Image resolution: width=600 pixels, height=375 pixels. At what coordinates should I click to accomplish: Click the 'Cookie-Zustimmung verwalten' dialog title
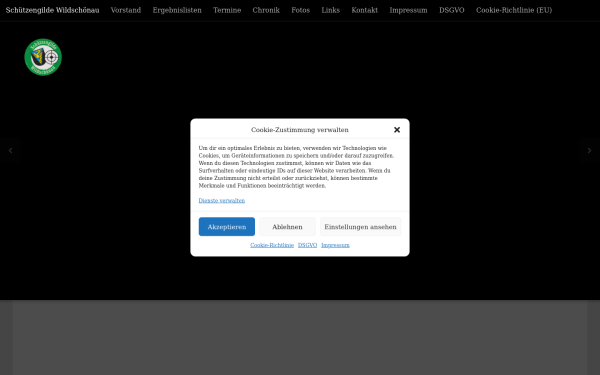(300, 130)
